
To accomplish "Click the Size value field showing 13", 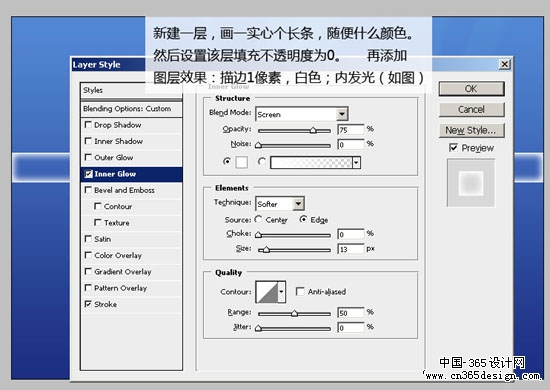I will tap(351, 249).
